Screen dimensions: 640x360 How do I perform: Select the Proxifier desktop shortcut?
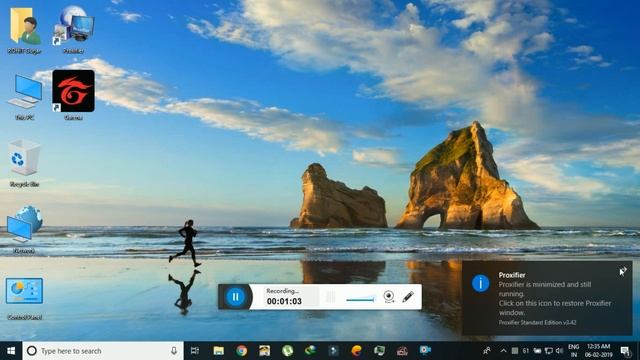(73, 29)
